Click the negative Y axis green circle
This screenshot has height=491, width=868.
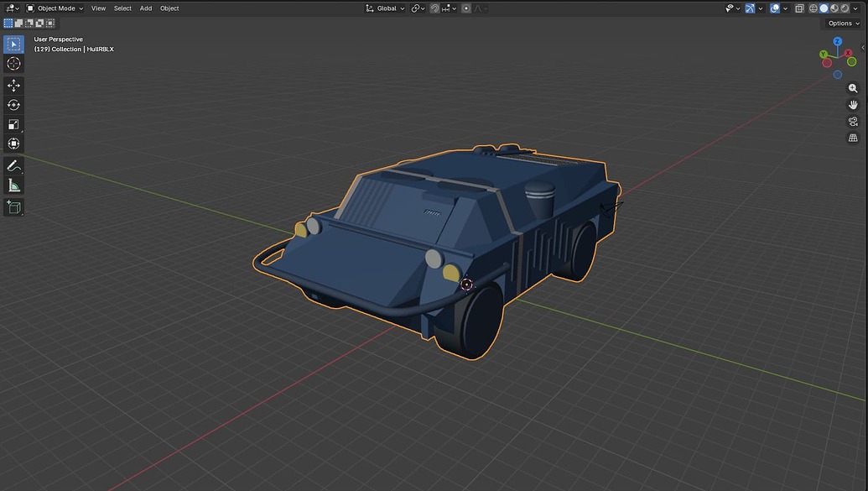tap(852, 61)
